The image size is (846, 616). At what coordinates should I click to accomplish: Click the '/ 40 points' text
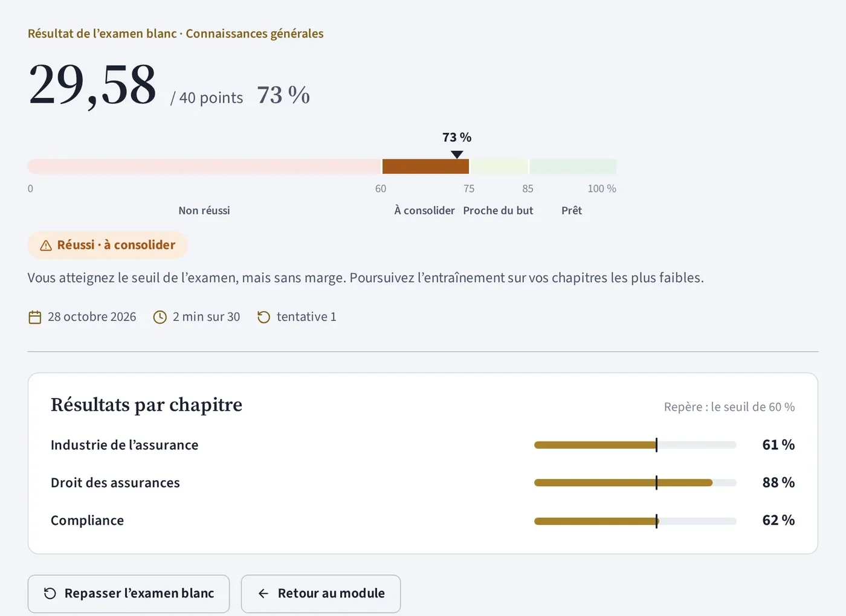pos(207,98)
